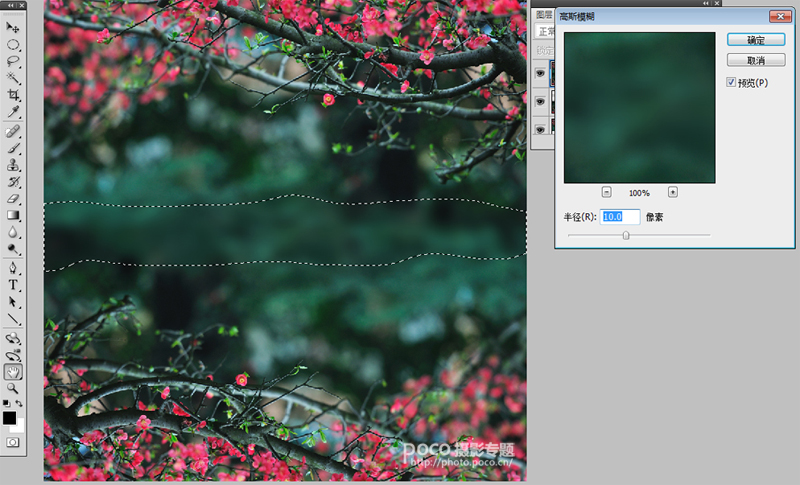This screenshot has height=485, width=800.
Task: Select the Lasso tool
Action: pyautogui.click(x=13, y=62)
